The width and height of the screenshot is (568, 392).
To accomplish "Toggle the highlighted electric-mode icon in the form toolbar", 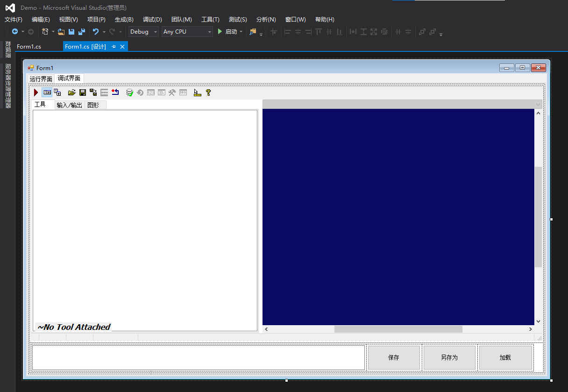I will click(x=47, y=93).
